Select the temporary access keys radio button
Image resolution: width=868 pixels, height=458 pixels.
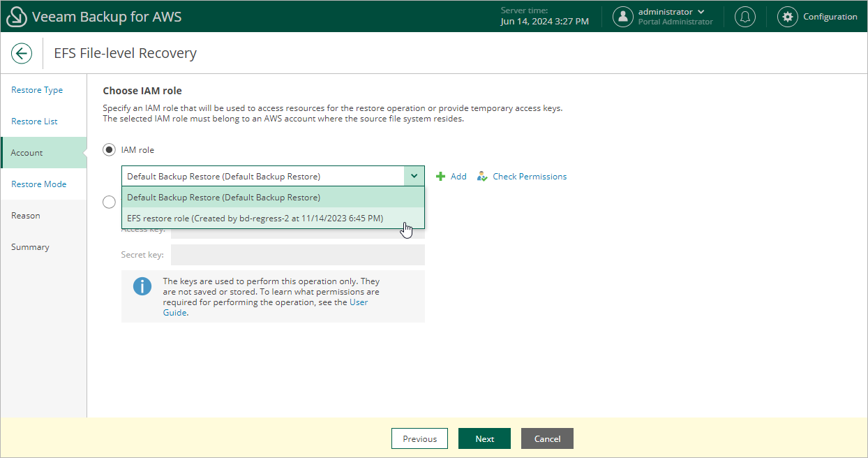pyautogui.click(x=109, y=202)
